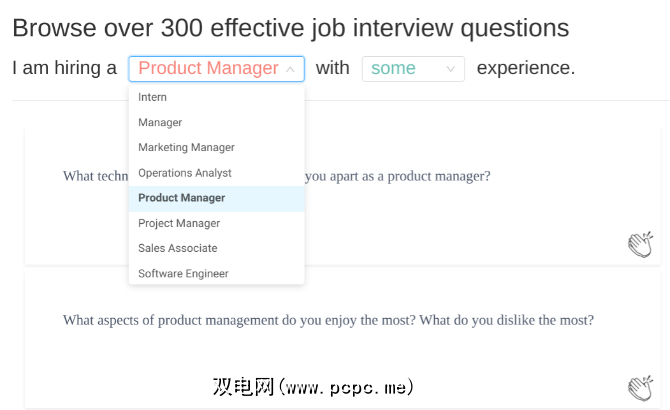
Task: Collapse the job title dropdown using its arrow
Action: click(x=290, y=69)
